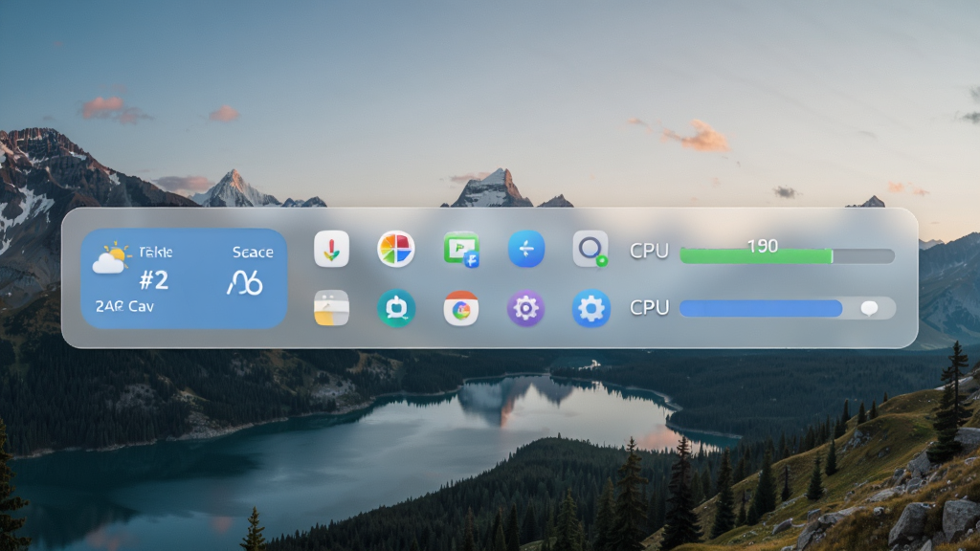This screenshot has width=980, height=551.
Task: Click the "Seace" label in blue widget
Action: coord(253,253)
